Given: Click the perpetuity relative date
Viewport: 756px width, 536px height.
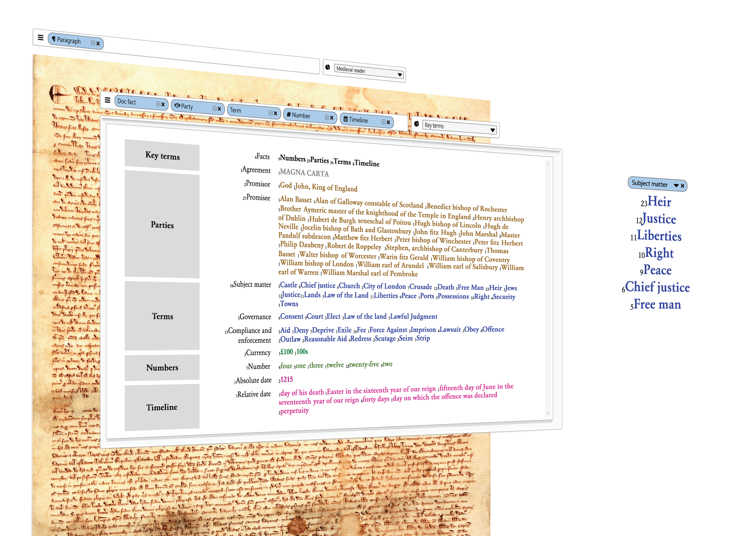Looking at the screenshot, I should coord(294,411).
